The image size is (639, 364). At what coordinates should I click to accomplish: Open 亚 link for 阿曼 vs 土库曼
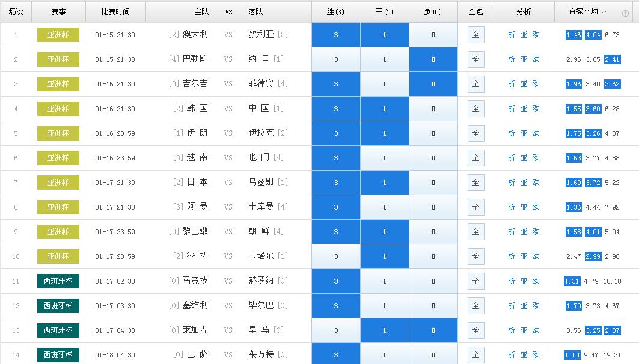coord(524,207)
